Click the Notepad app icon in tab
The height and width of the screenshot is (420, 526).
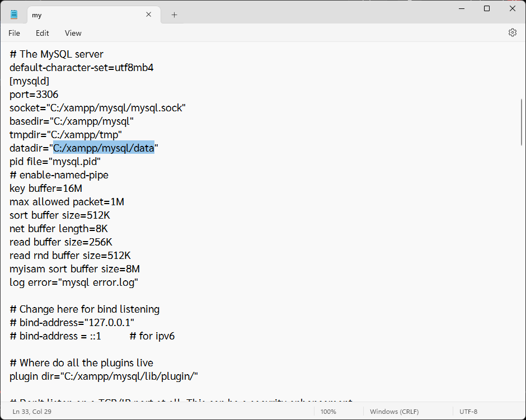coord(14,15)
